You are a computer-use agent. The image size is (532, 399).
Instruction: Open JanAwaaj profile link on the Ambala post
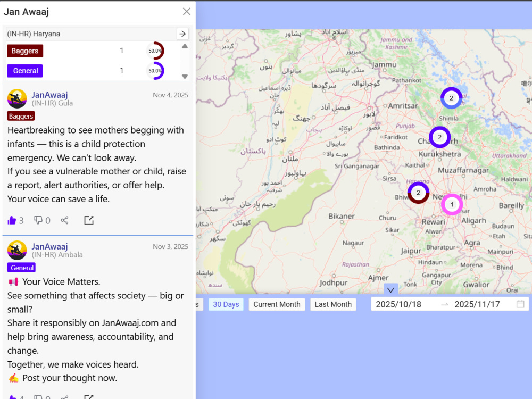click(x=49, y=246)
